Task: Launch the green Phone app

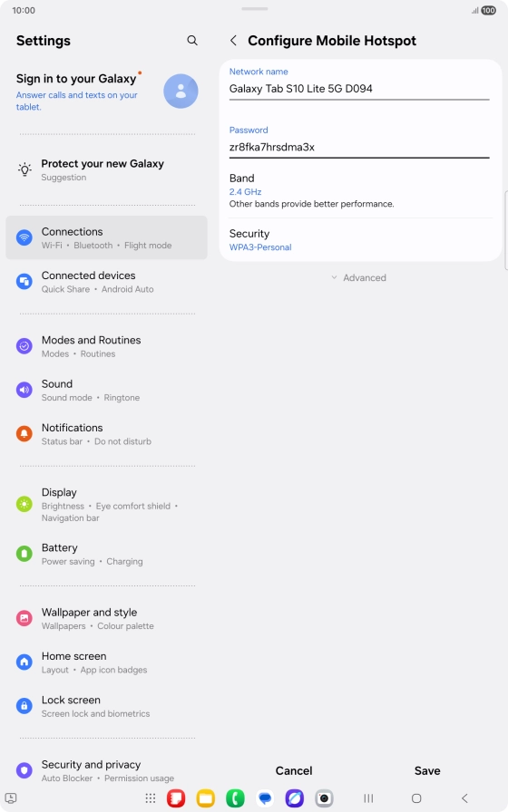Action: click(x=235, y=798)
